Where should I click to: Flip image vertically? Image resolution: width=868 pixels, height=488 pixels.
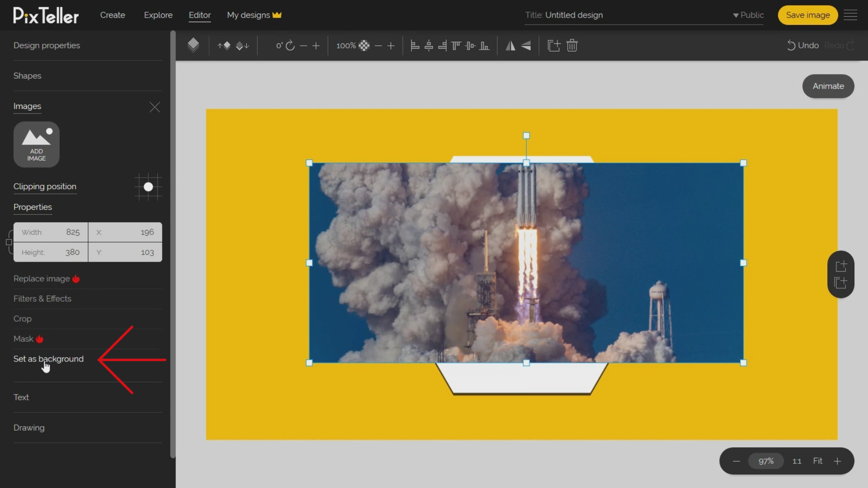pyautogui.click(x=526, y=45)
